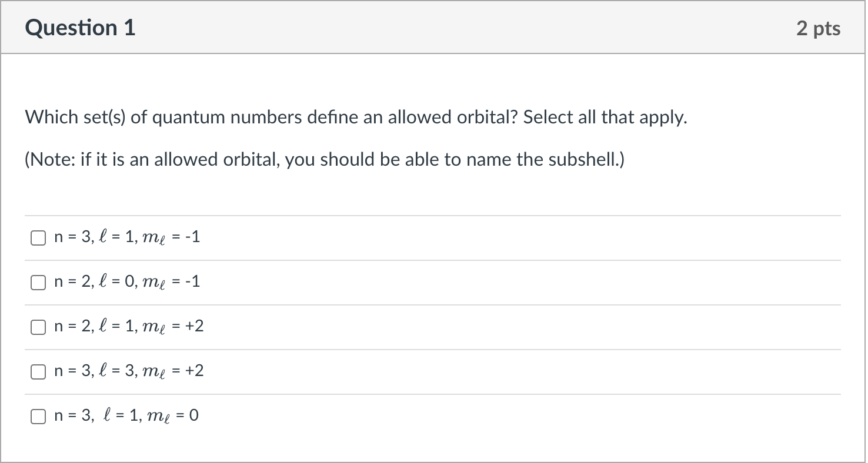This screenshot has height=463, width=868.
Task: Tick the n = 2, ℓ = 0, mℓ = -1 checkbox
Action: (38, 283)
